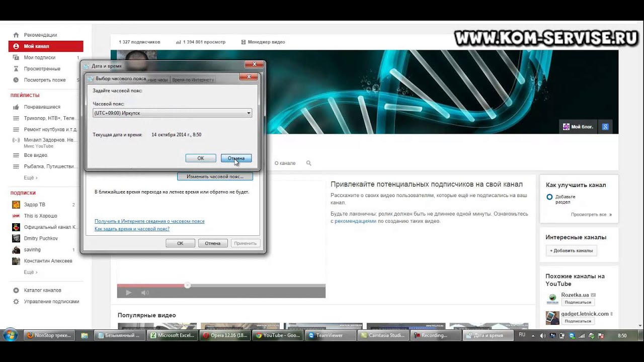Select Мой канал in the sidebar
Image resolution: width=644 pixels, height=362 pixels.
(x=45, y=46)
